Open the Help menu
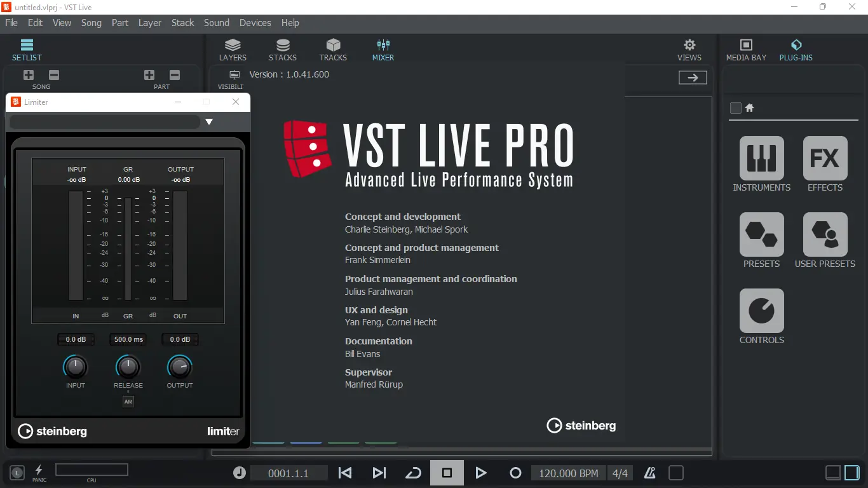 point(290,23)
